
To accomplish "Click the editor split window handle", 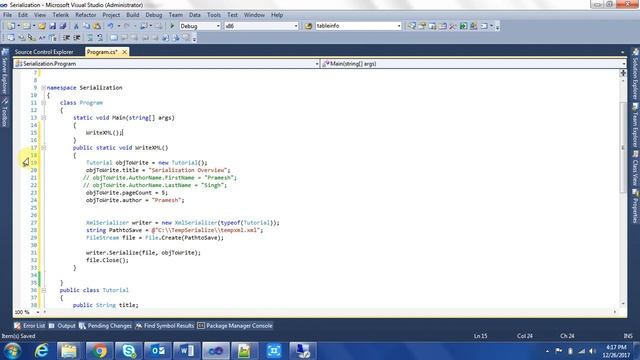I will click(x=623, y=73).
